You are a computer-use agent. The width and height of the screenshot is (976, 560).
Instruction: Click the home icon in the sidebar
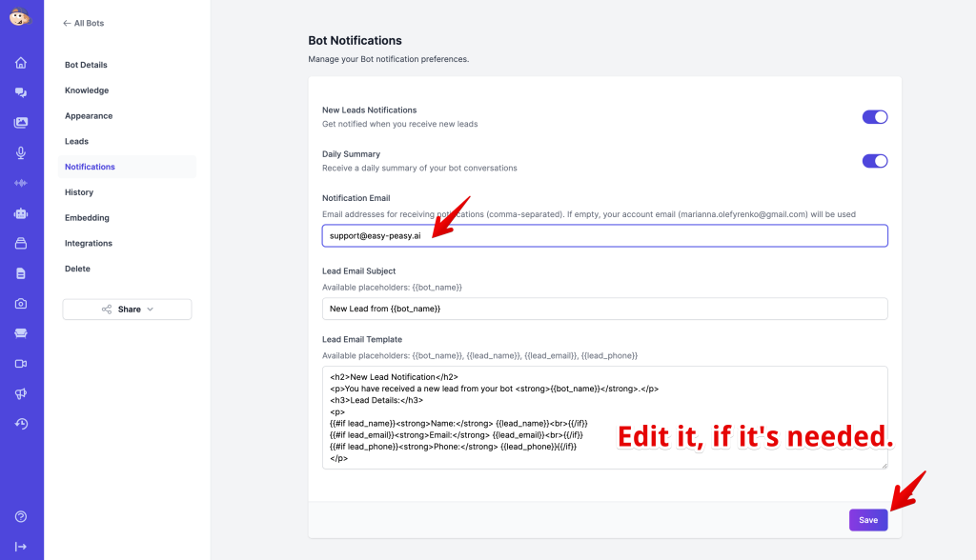tap(21, 63)
